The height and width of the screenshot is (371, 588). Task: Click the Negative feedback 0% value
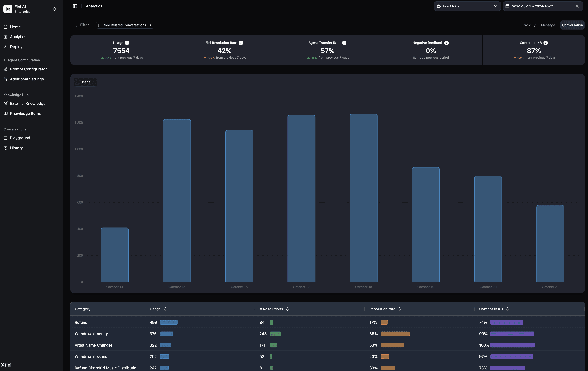431,51
